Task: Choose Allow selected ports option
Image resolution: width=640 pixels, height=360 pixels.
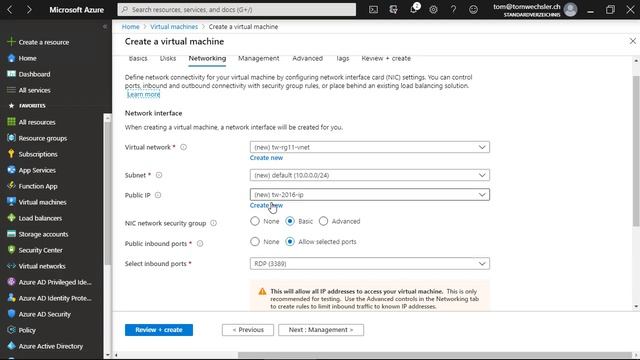Action: pos(290,242)
